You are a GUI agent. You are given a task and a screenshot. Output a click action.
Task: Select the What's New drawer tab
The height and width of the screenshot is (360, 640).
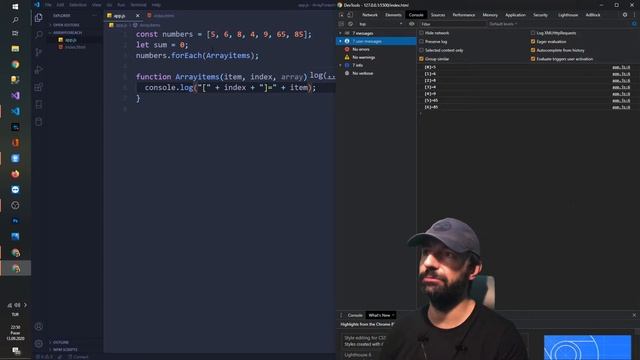coord(380,315)
